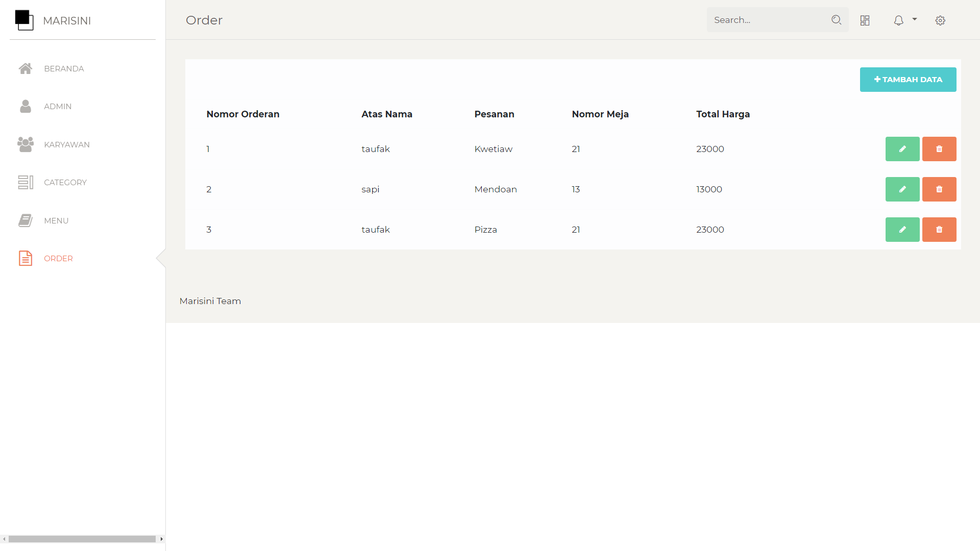Click the Marisini logo icon
This screenshot has width=980, height=551.
pos(24,20)
